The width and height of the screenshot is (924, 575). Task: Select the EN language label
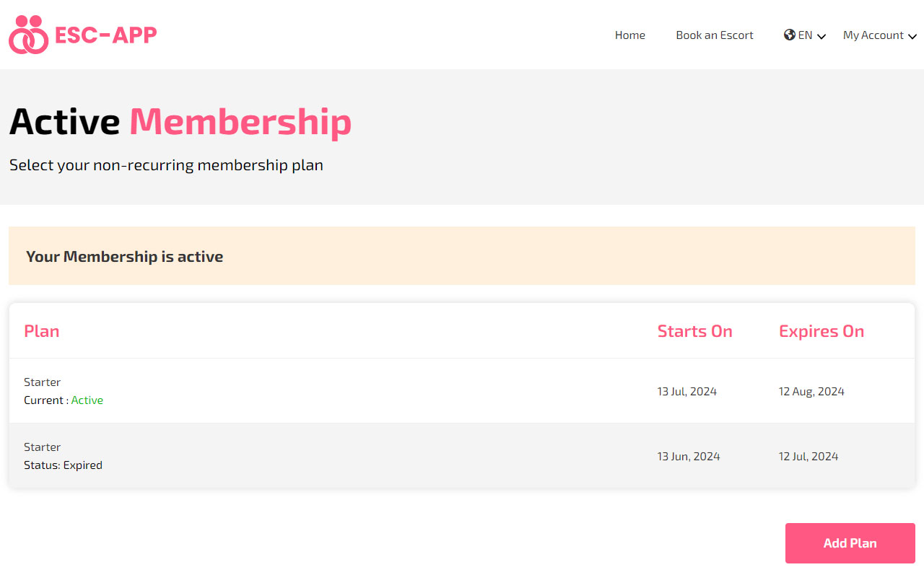(805, 35)
